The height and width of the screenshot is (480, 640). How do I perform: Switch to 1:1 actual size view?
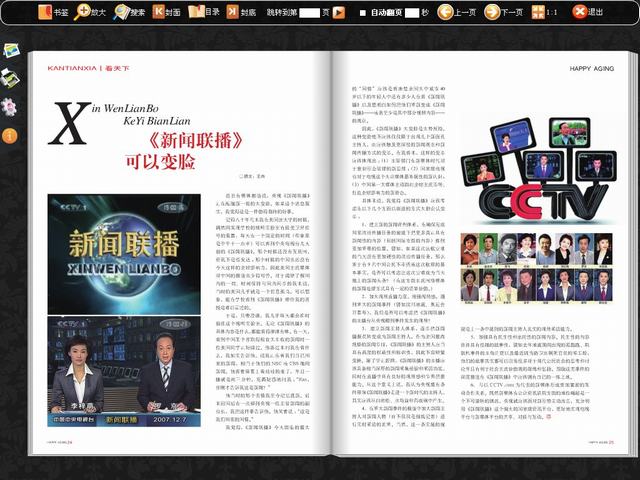click(x=544, y=12)
